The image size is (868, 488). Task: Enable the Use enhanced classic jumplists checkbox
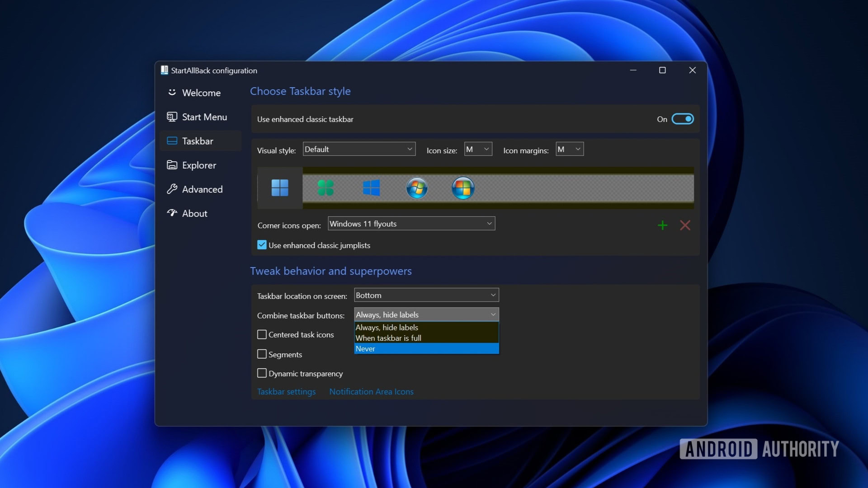[x=261, y=245]
